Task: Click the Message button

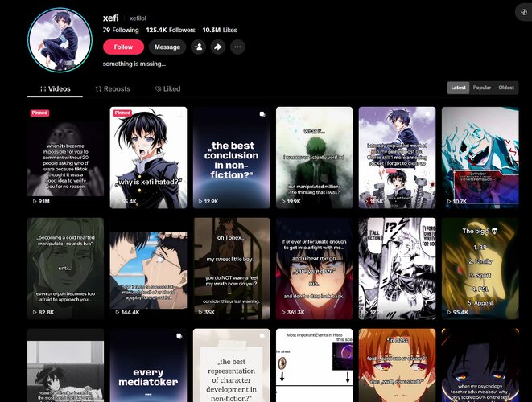Action: coord(167,47)
